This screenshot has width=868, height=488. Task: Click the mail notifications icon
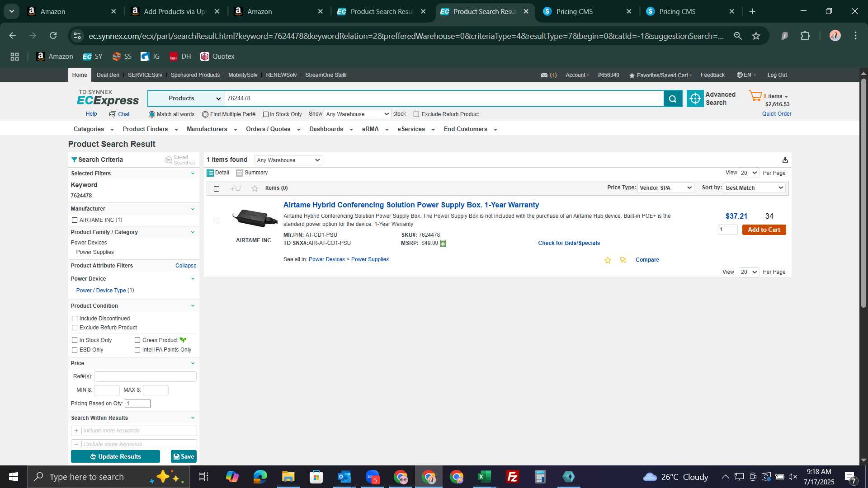(x=544, y=75)
